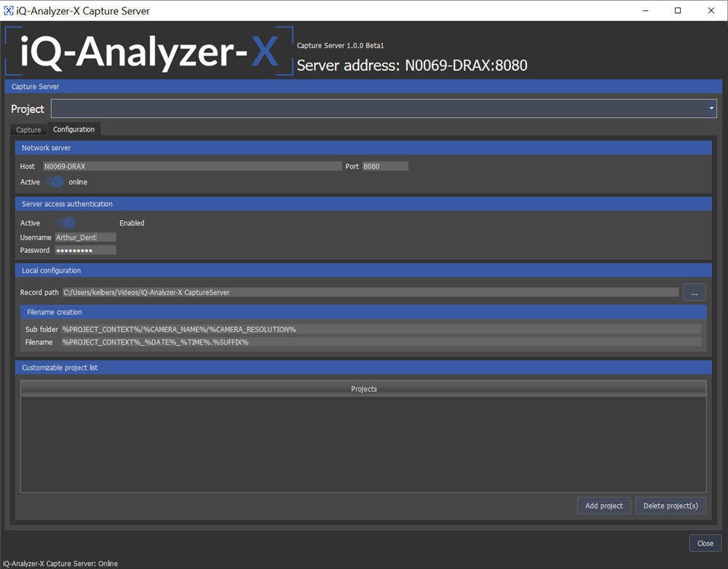This screenshot has width=728, height=569.
Task: Close the window using title bar X
Action: (711, 11)
